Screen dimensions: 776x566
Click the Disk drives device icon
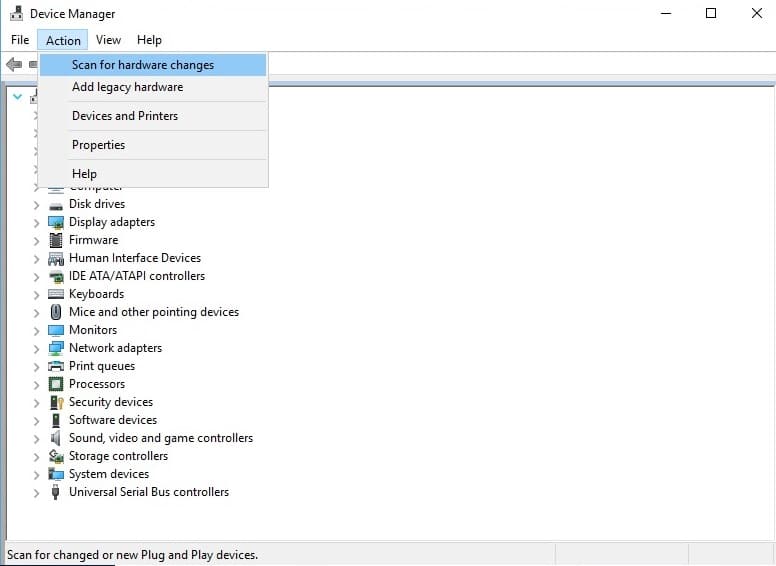click(x=56, y=204)
